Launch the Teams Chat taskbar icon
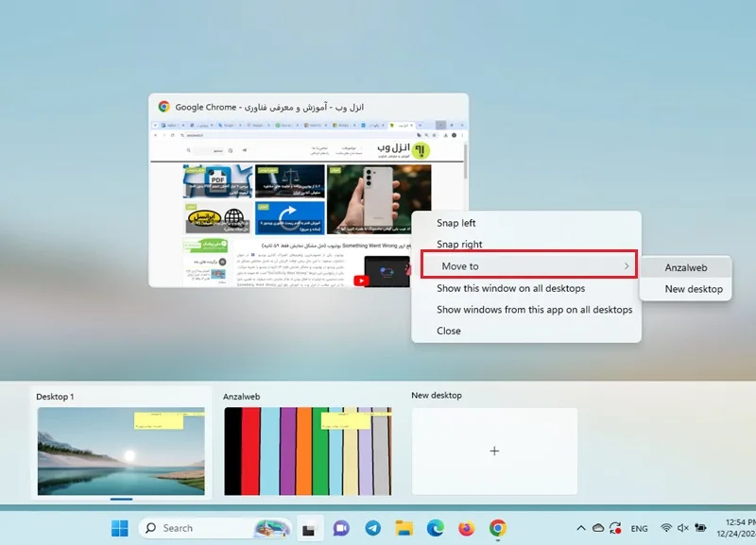The height and width of the screenshot is (545, 756). (341, 528)
